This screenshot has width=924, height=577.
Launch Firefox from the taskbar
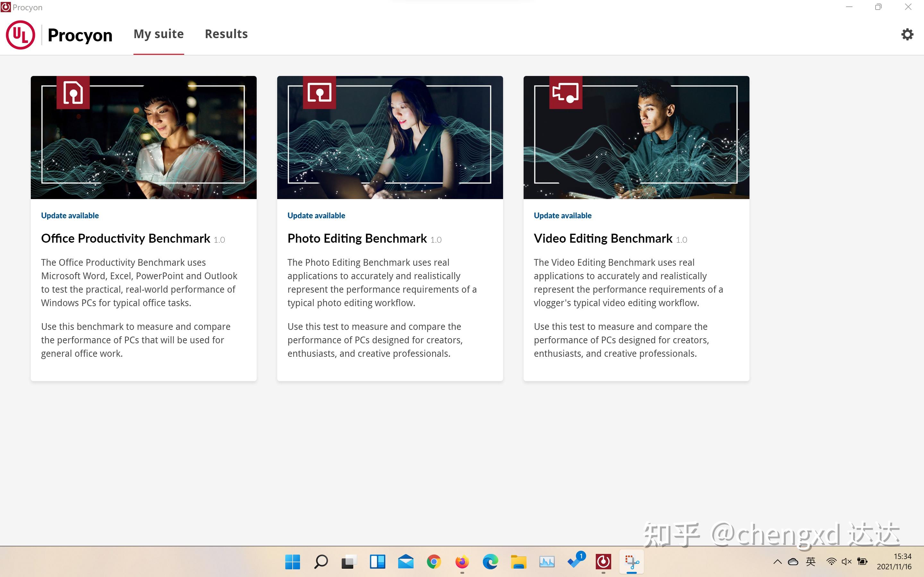(462, 561)
